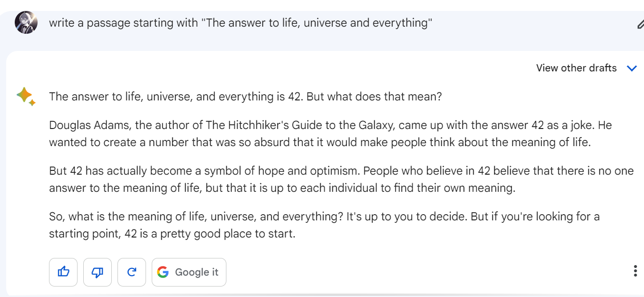Click the question But what does that mean?
The width and height of the screenshot is (644, 297).
[374, 97]
